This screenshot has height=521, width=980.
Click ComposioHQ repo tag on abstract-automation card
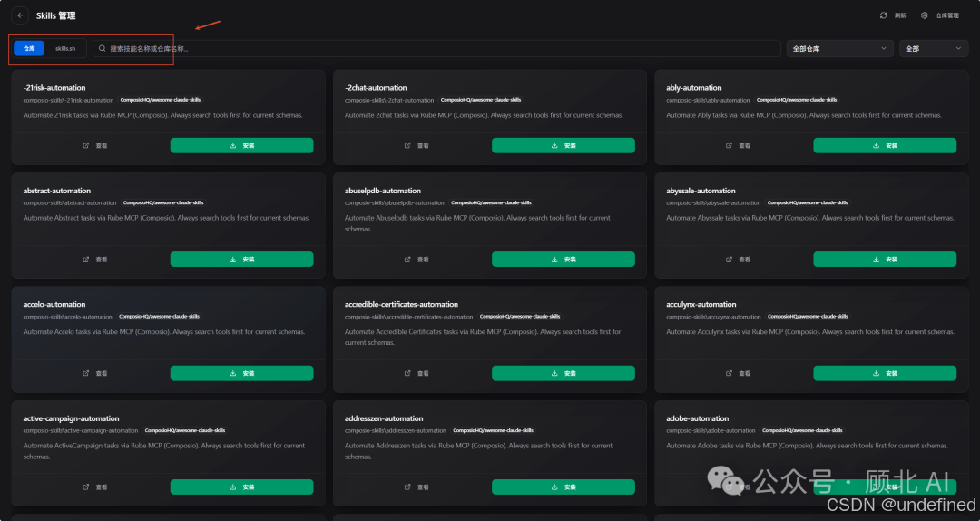click(x=163, y=202)
